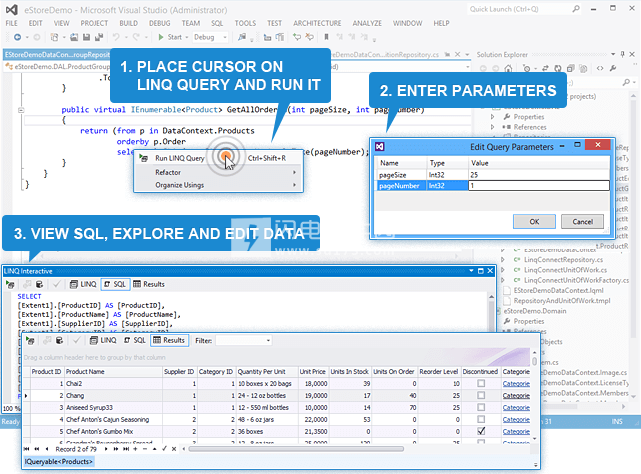Click Solution Explorer View Code icon
Image resolution: width=641 pixels, height=474 pixels.
pos(600,69)
